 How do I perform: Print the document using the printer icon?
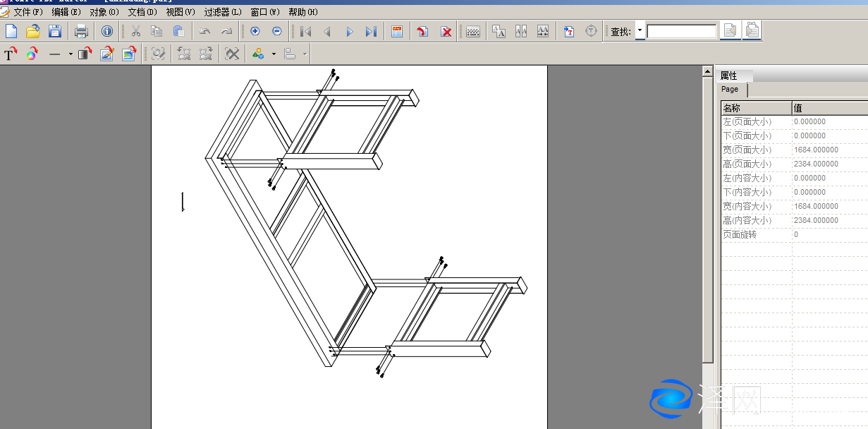click(x=82, y=31)
